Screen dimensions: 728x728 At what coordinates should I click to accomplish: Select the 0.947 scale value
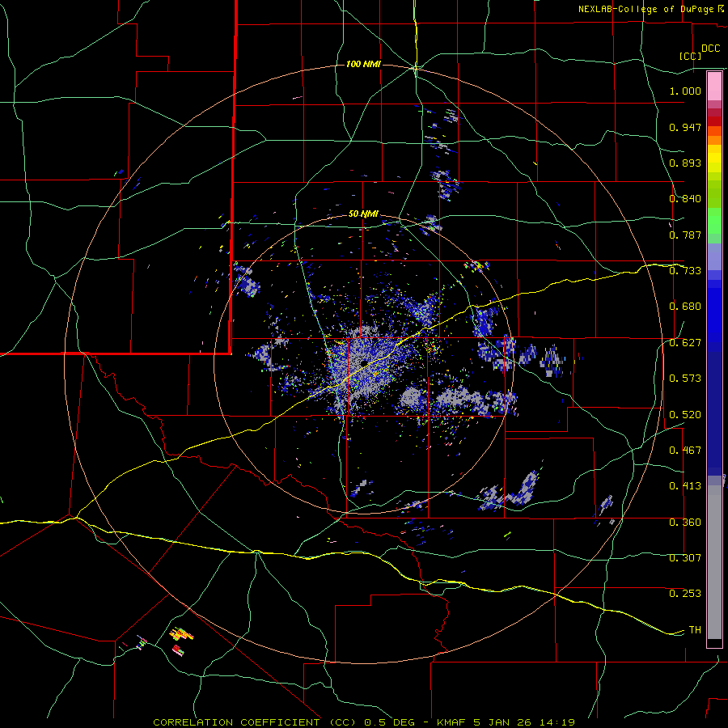click(x=685, y=127)
